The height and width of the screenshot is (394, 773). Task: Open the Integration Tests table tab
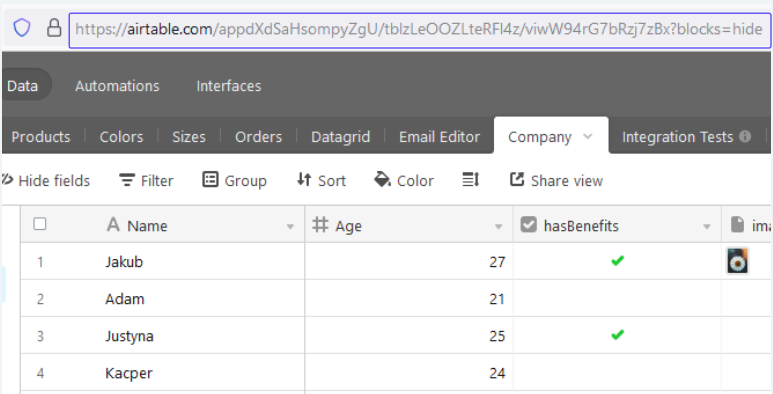(677, 137)
